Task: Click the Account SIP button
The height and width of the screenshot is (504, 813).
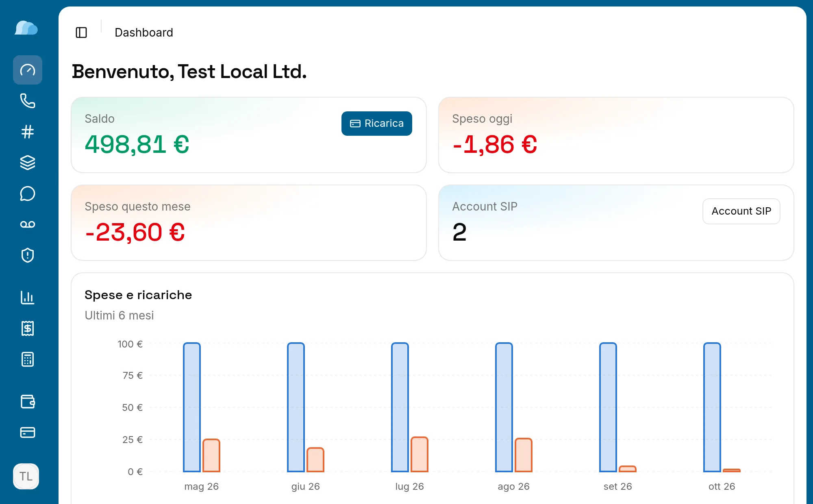Action: [741, 211]
